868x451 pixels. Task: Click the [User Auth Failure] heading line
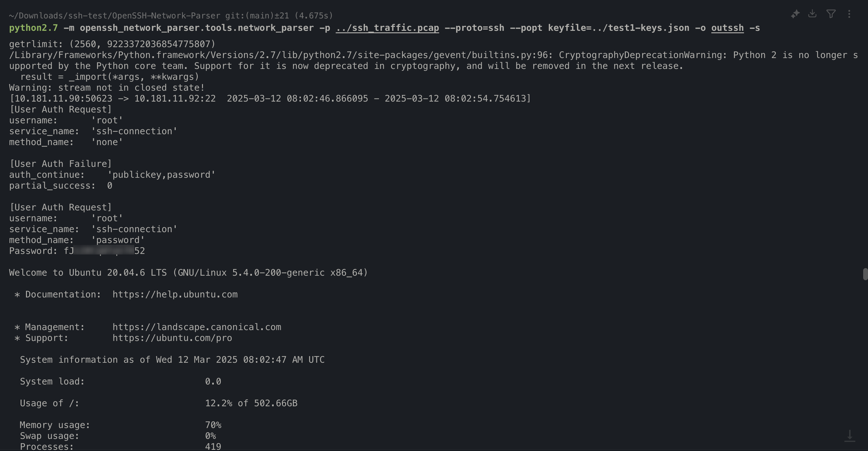pyautogui.click(x=61, y=164)
